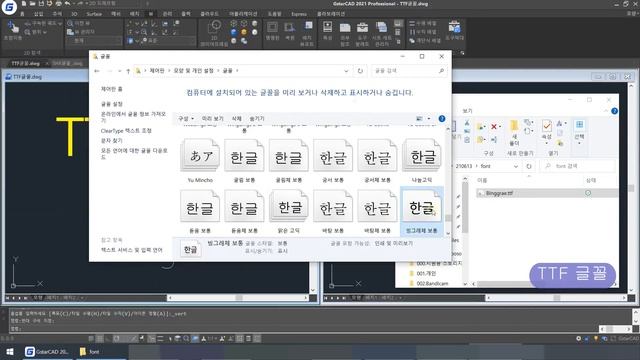
Task: Click File Explorer horizontal scrollbar
Action: pos(544,284)
